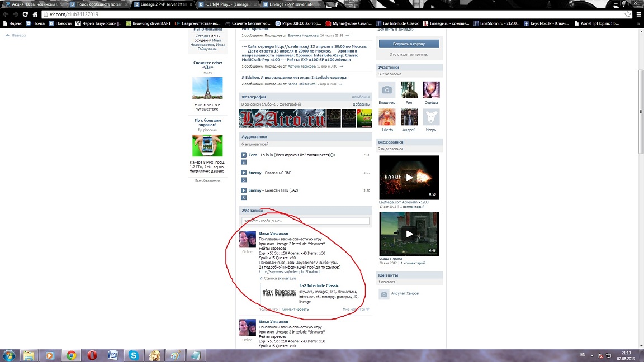
Task: Open the Browsing deviantART bookmark
Action: coord(148,23)
